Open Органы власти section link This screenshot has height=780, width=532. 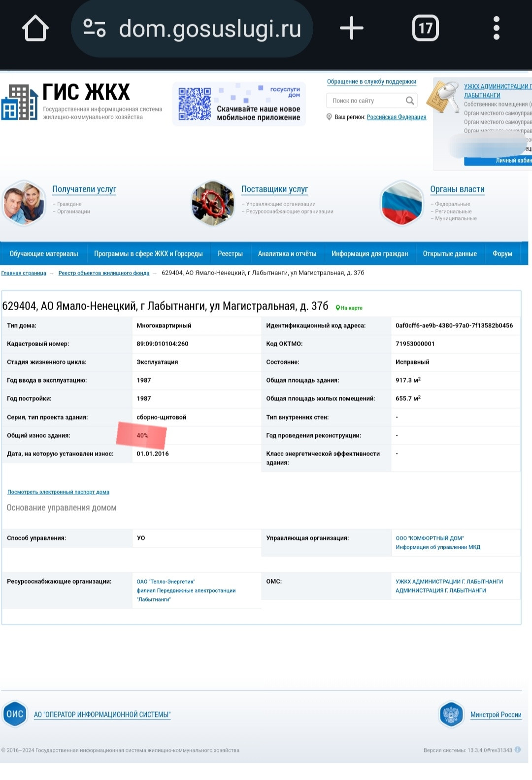point(458,189)
